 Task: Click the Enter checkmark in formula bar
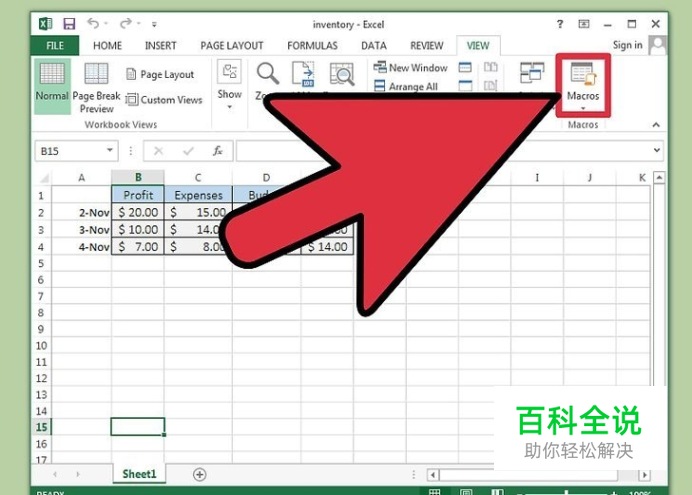click(x=188, y=151)
